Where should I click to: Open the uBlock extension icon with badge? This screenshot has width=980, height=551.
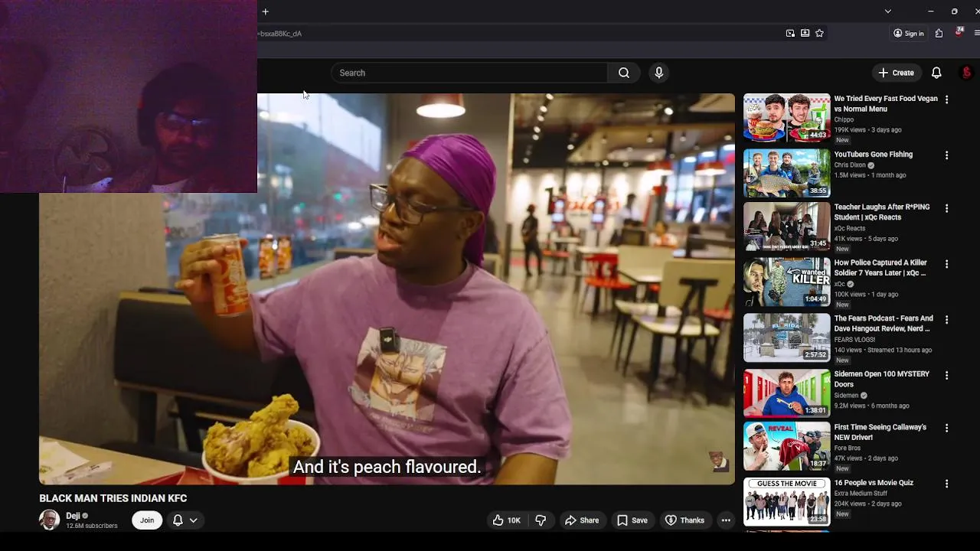click(959, 32)
